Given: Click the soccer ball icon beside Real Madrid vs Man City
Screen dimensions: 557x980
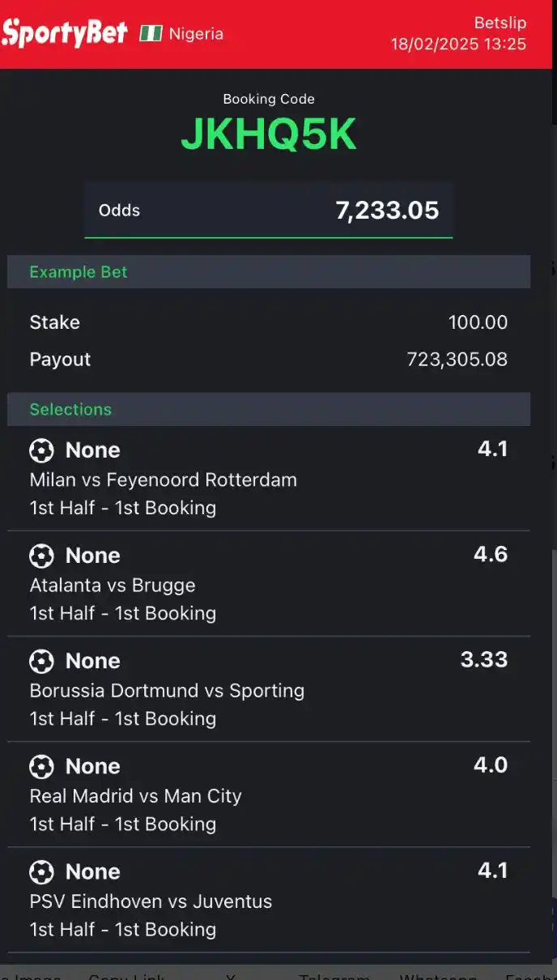Looking at the screenshot, I should point(40,766).
